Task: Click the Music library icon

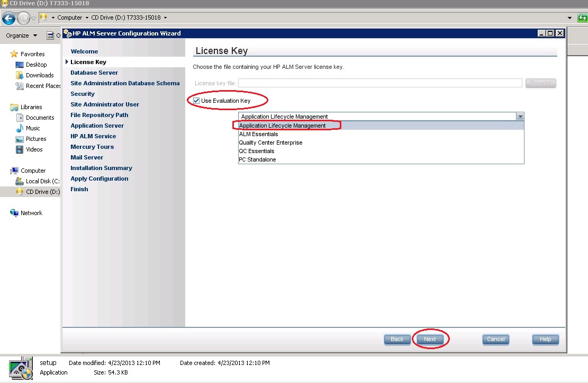Action: tap(20, 128)
